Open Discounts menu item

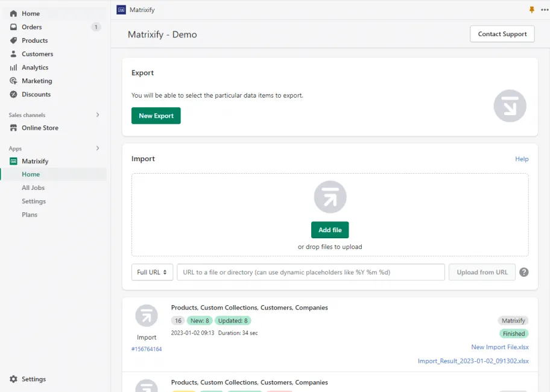click(x=36, y=94)
